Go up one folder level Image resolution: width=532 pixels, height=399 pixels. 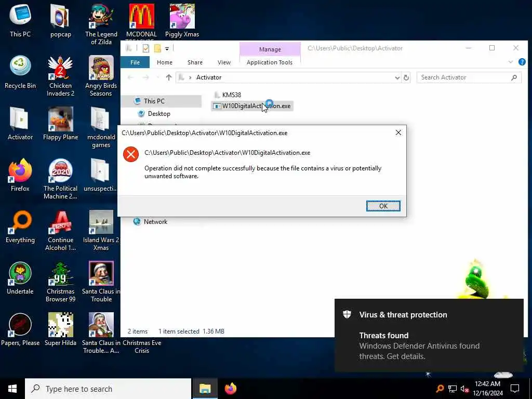pyautogui.click(x=169, y=77)
